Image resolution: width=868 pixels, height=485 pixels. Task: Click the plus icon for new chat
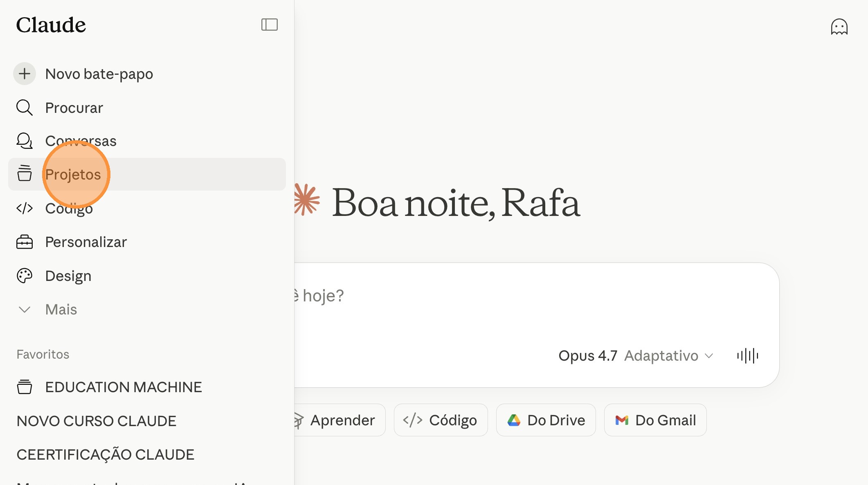pos(25,74)
